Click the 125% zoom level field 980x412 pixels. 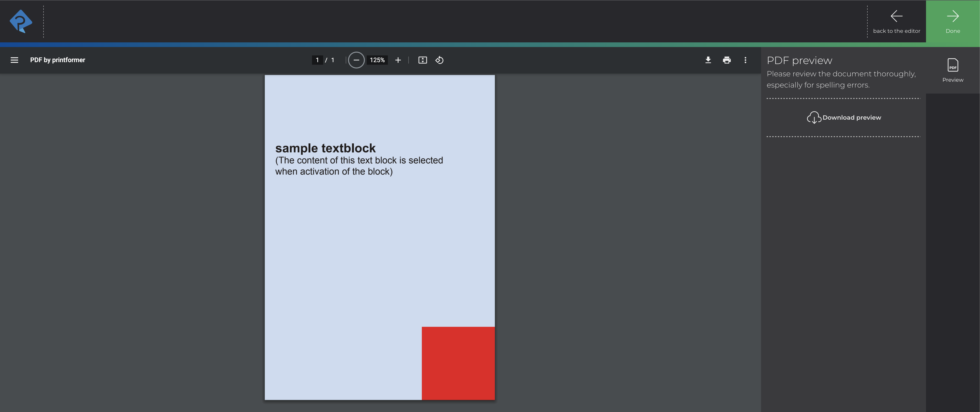377,60
